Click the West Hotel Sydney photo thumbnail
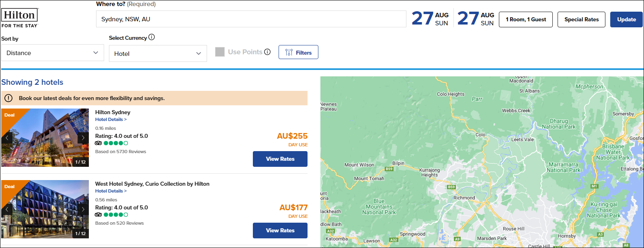644x248 pixels. point(45,209)
